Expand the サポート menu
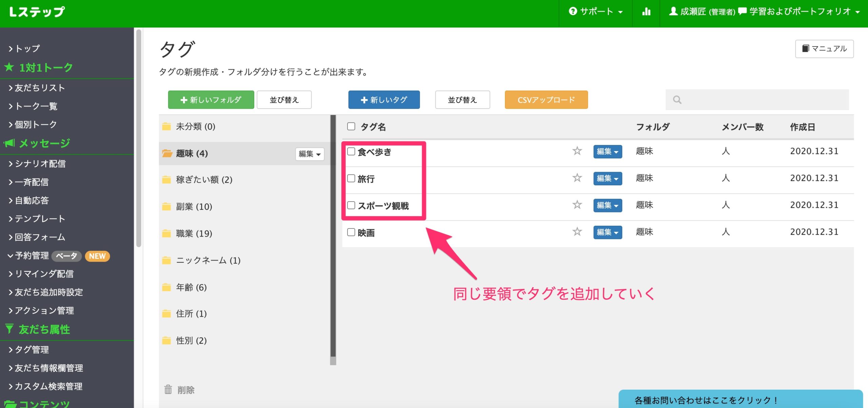Viewport: 868px width, 408px height. click(596, 12)
